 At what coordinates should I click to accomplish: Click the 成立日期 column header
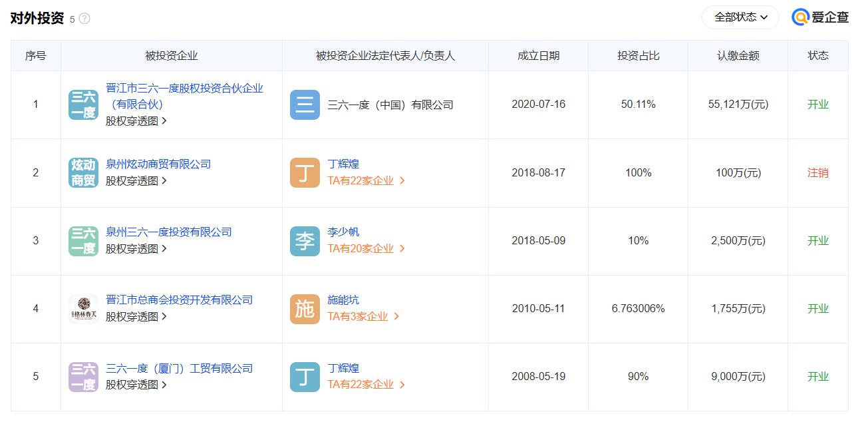(x=538, y=56)
